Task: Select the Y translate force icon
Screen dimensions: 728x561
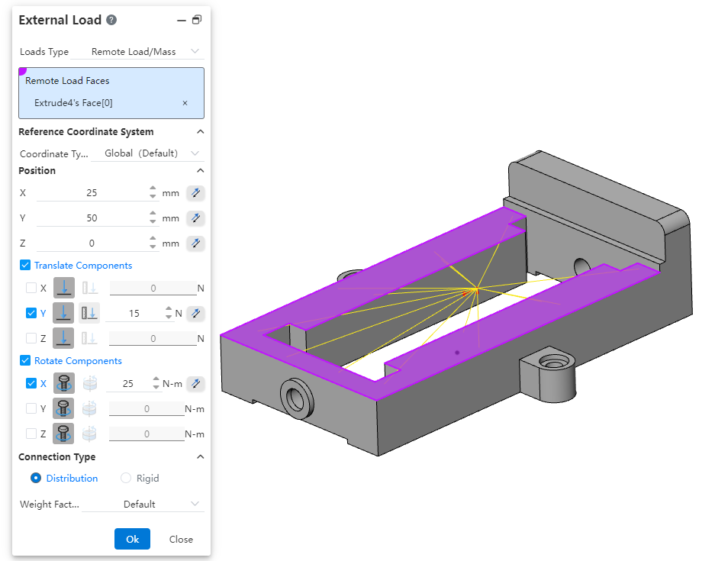Action: [63, 313]
